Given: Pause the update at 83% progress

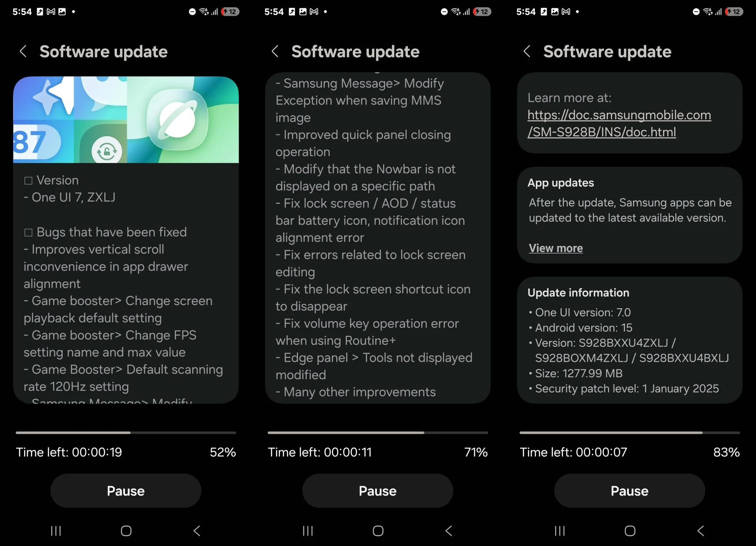Looking at the screenshot, I should click(629, 490).
